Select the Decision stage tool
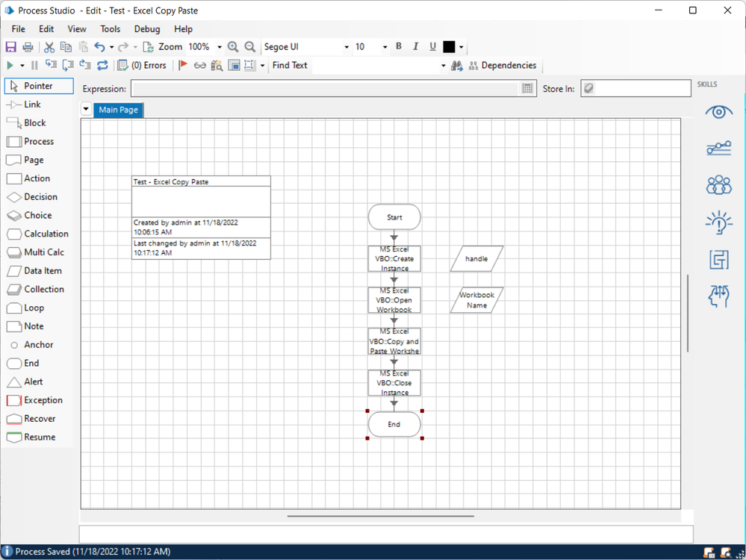This screenshot has height=560, width=746. [33, 197]
